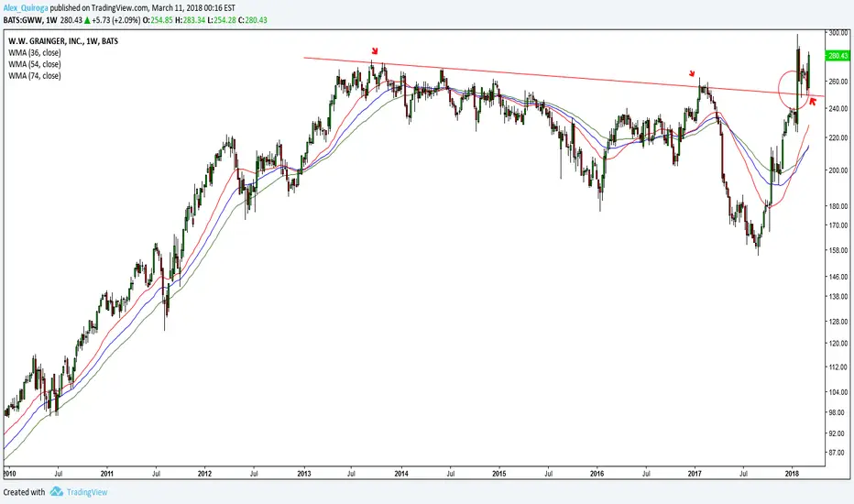This screenshot has height=504, width=854.
Task: Click the 120.00 price axis label
Action: pyautogui.click(x=838, y=344)
